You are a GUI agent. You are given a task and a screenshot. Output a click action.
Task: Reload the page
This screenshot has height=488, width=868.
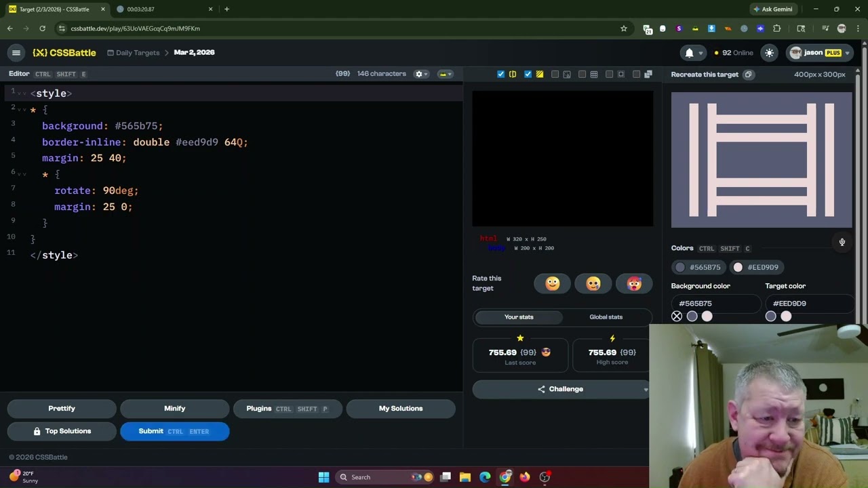pyautogui.click(x=42, y=28)
